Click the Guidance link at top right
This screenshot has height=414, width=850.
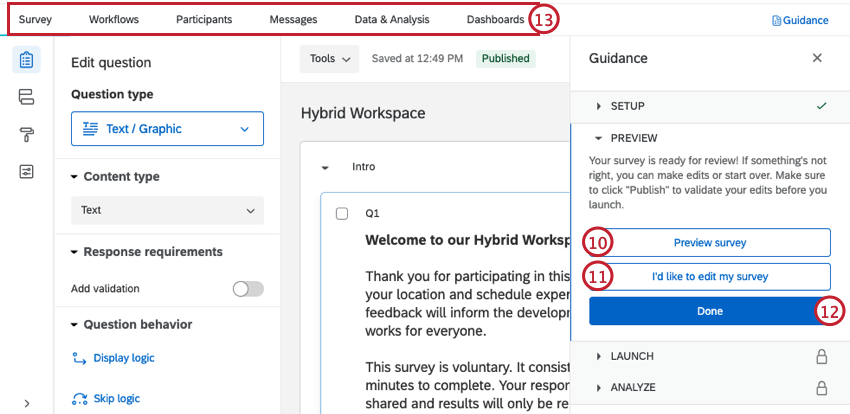coord(800,20)
